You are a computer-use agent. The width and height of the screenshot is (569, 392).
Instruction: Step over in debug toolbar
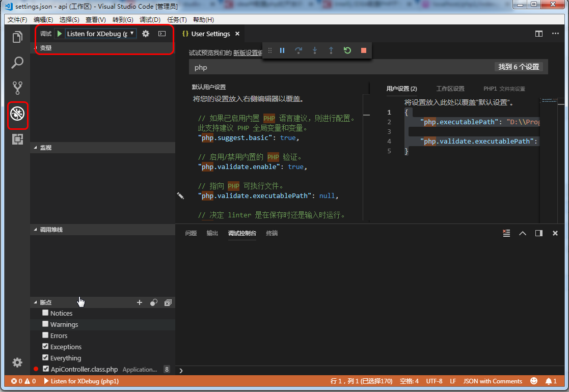(299, 50)
